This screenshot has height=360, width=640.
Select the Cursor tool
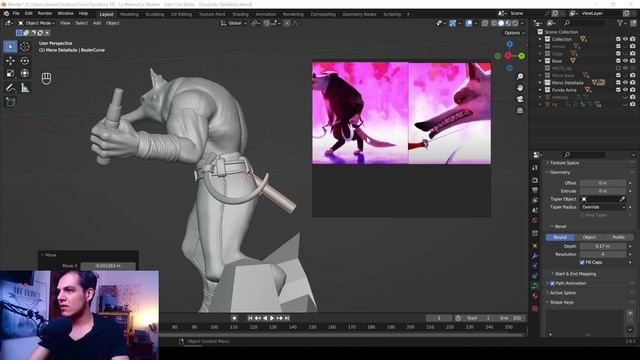(24, 47)
